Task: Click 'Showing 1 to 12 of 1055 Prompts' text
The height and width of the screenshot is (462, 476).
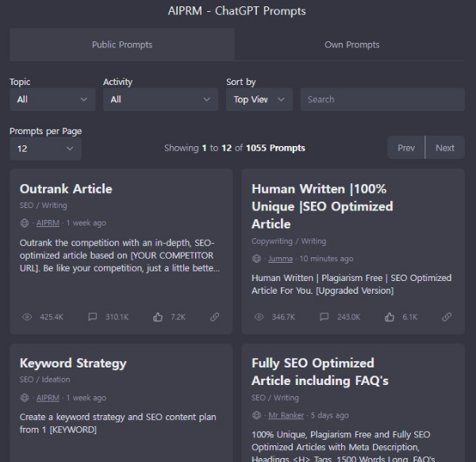Action: [x=235, y=148]
